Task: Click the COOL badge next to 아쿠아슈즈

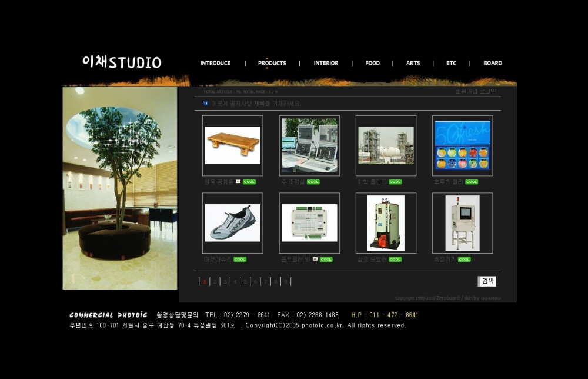Action: (x=240, y=260)
